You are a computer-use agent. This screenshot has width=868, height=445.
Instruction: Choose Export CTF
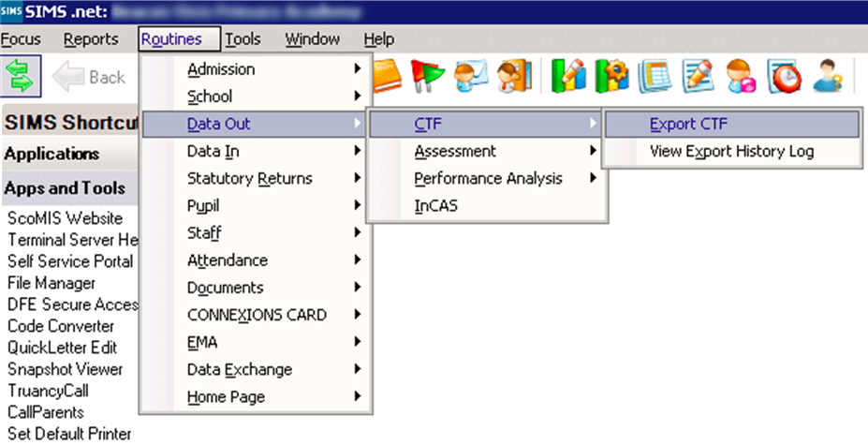(x=732, y=124)
